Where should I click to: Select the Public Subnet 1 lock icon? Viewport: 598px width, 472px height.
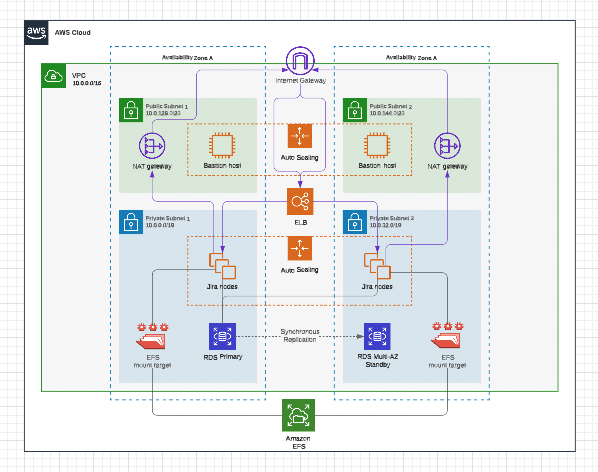pos(131,110)
